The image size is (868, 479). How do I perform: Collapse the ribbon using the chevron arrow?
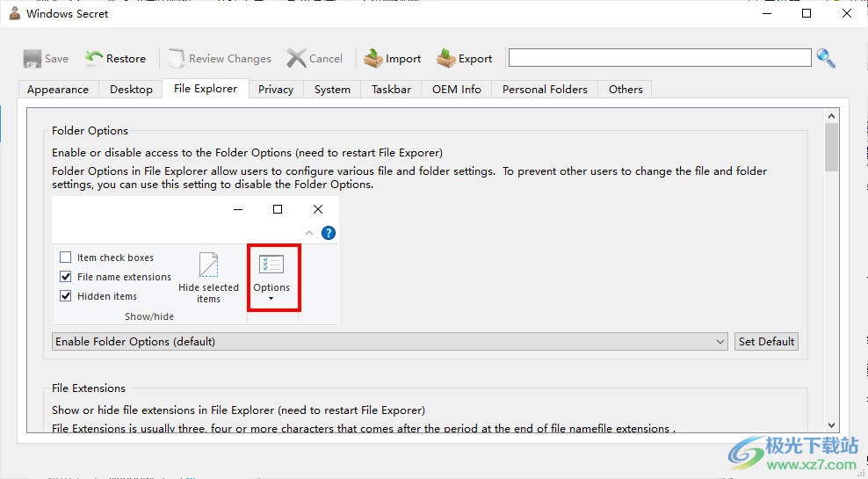tap(309, 233)
